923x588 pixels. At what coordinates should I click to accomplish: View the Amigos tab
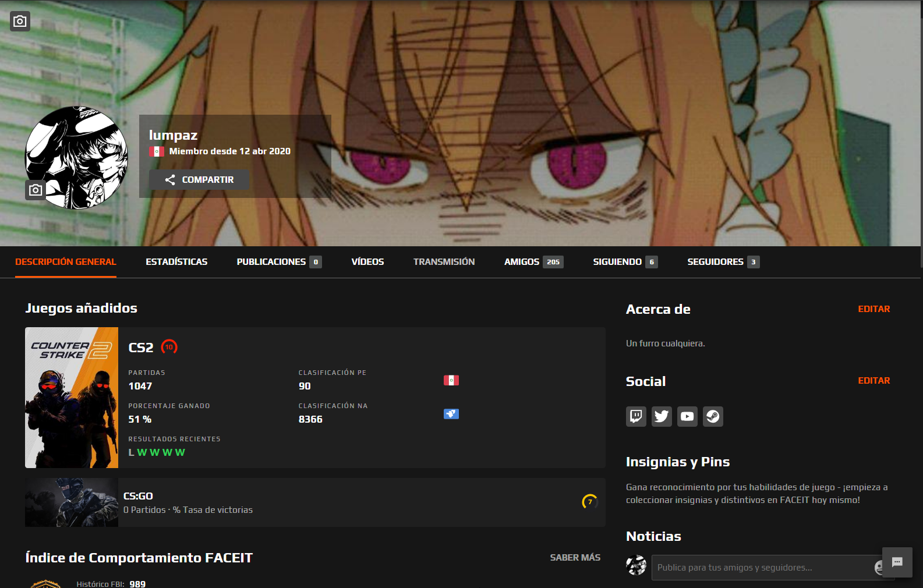pos(534,262)
